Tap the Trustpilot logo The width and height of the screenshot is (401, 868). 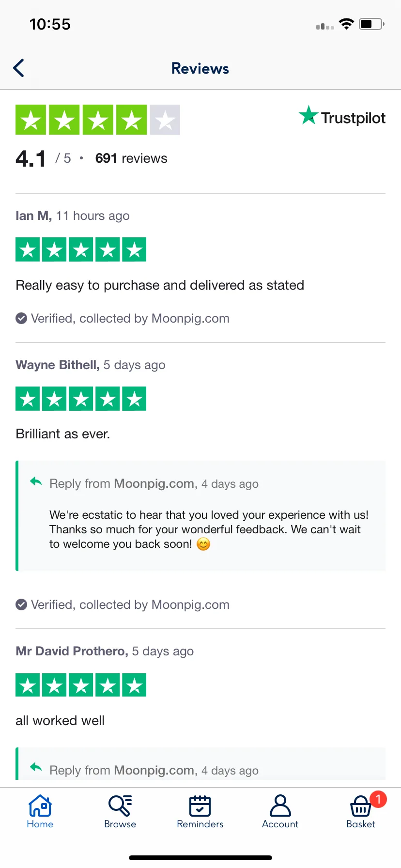pos(342,117)
